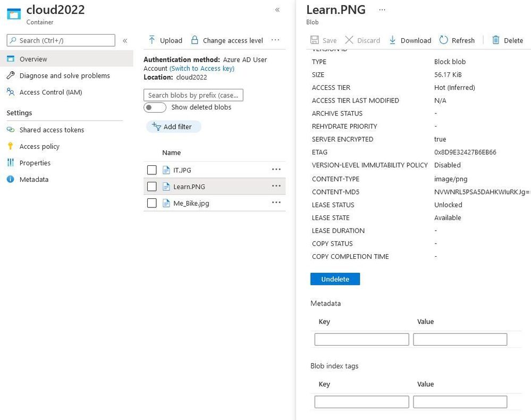This screenshot has width=531, height=420.
Task: Click the Hot (Inferred) access tier value
Action: click(x=454, y=87)
